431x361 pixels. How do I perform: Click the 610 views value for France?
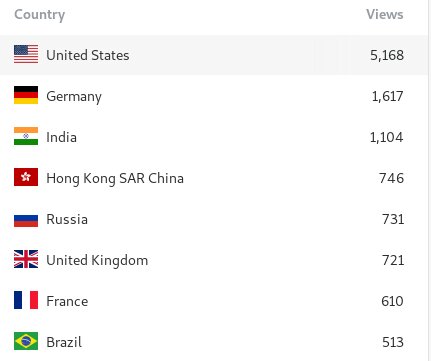(392, 301)
